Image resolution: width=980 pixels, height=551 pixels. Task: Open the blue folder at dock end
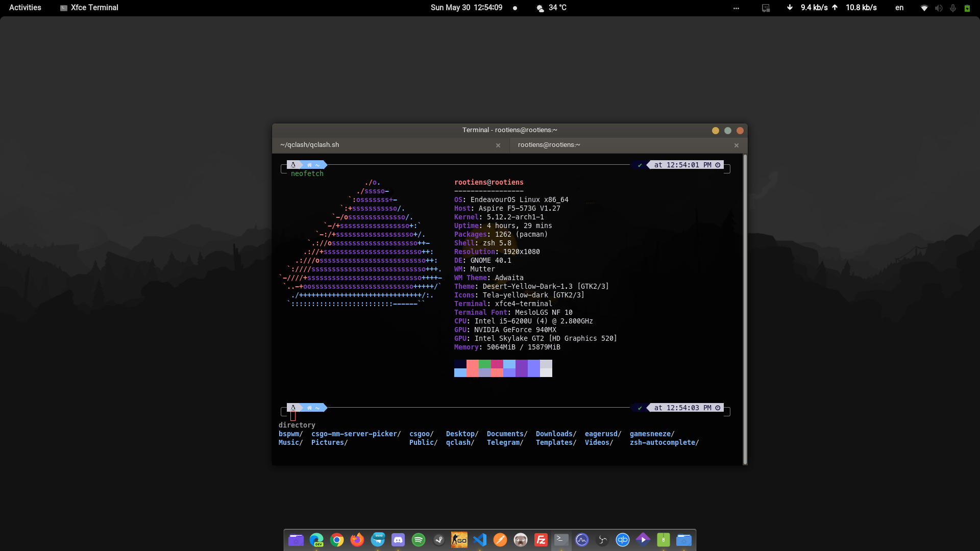click(x=684, y=540)
